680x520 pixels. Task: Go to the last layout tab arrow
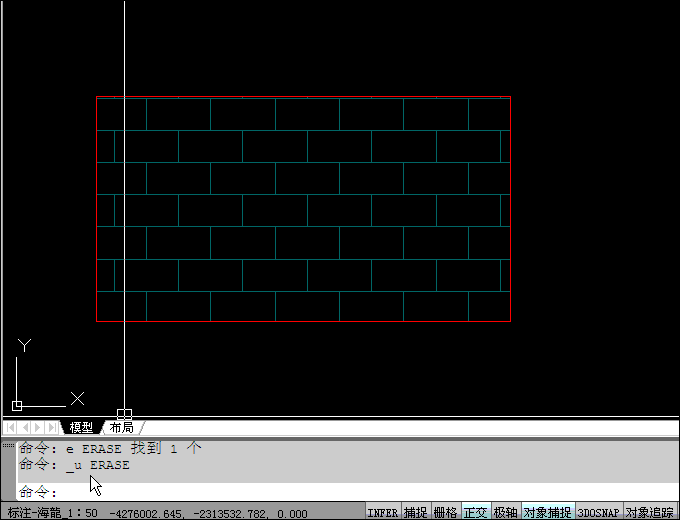click(x=52, y=428)
